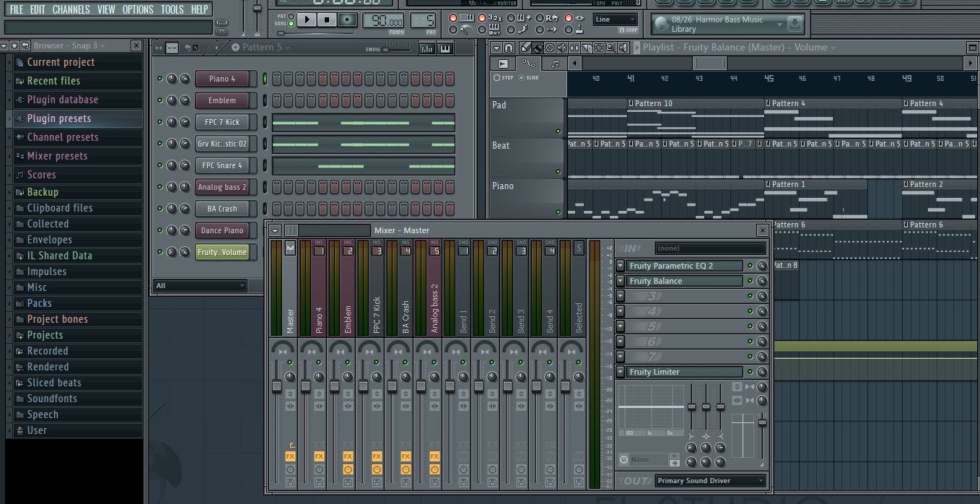This screenshot has height=504, width=980.
Task: Click the FX icon on Piano 4 mixer track
Action: 319,456
